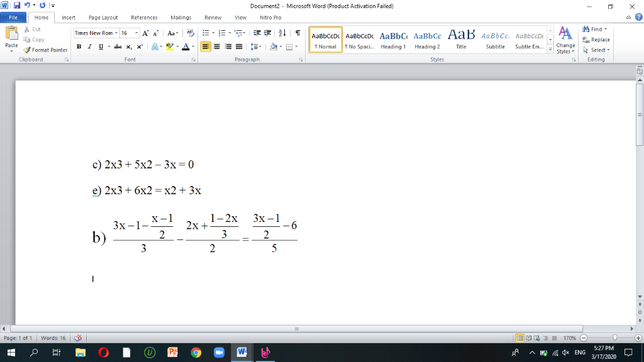Open the bullets list dropdown
This screenshot has width=644, height=362.
coord(213,33)
